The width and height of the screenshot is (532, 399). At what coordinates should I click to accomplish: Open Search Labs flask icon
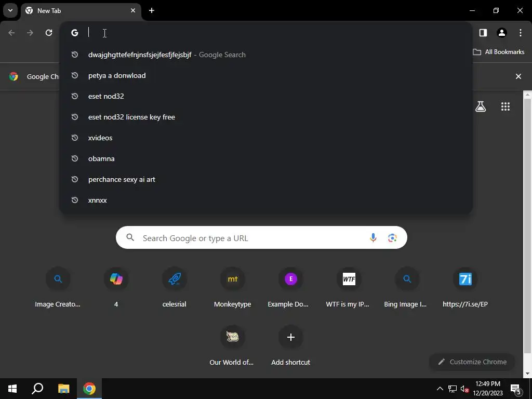[481, 107]
